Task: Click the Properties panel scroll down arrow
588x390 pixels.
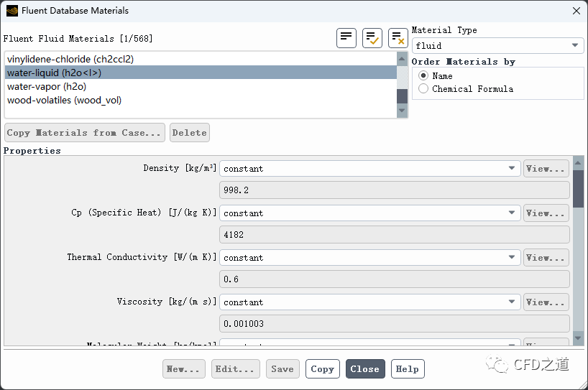Action: (x=578, y=338)
